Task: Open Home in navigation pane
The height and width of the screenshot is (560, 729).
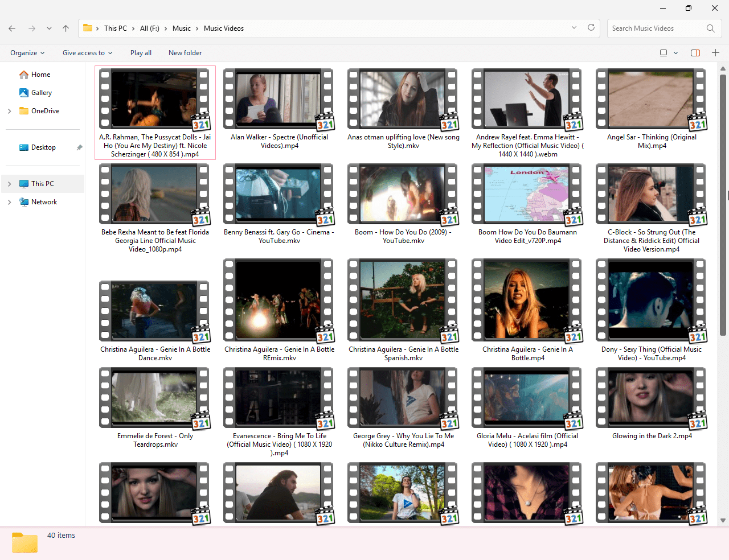Action: (40, 75)
